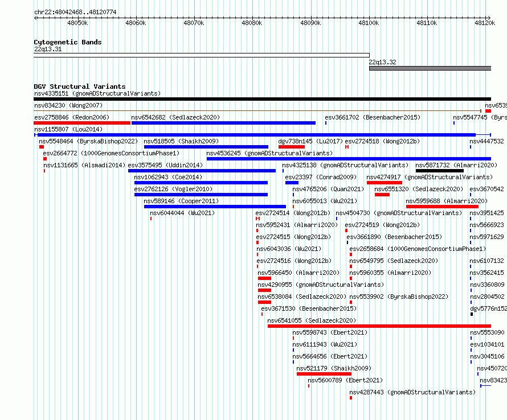This screenshot has width=507, height=420.
Task: Open esv2724514 (Wong2012b) label
Action: [x=293, y=213]
